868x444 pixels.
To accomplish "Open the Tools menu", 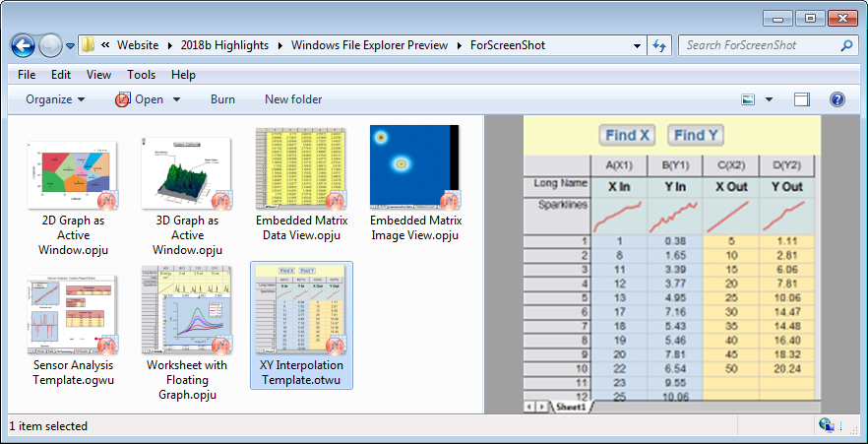I will [141, 75].
